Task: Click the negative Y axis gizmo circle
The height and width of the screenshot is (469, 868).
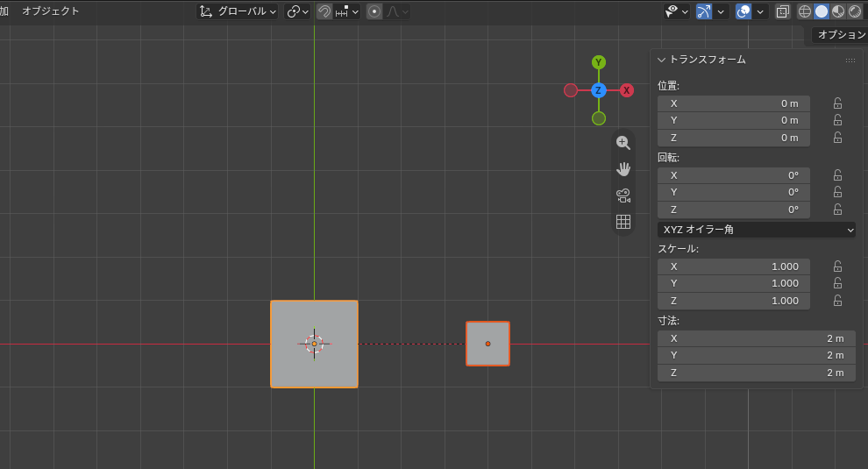Action: tap(599, 118)
